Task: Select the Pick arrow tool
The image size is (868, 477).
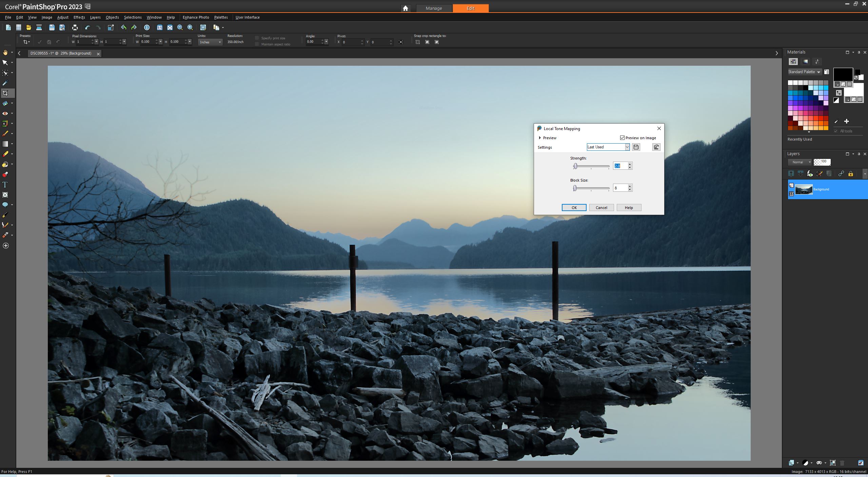Action: 5,63
